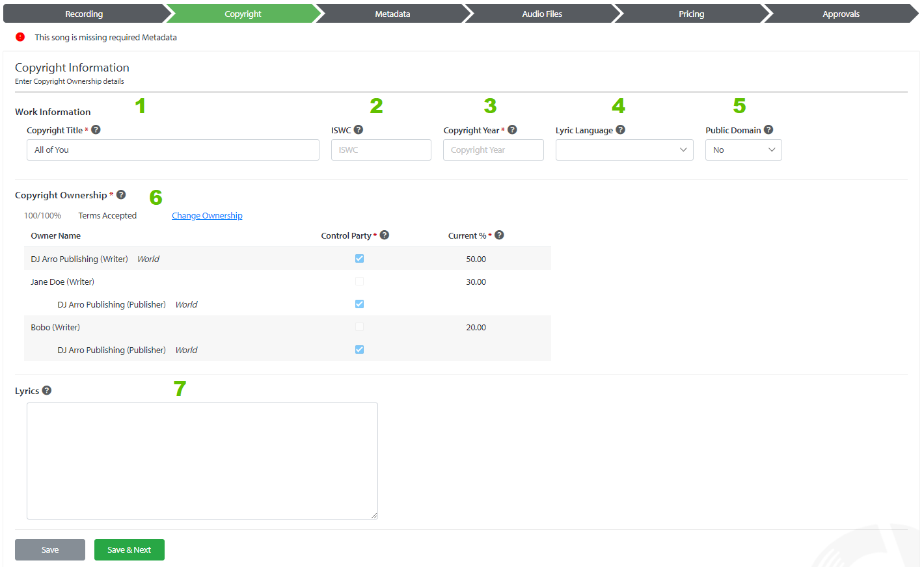Click the DJ Arro Publishing (Writer) owner name
The height and width of the screenshot is (567, 924).
point(79,259)
